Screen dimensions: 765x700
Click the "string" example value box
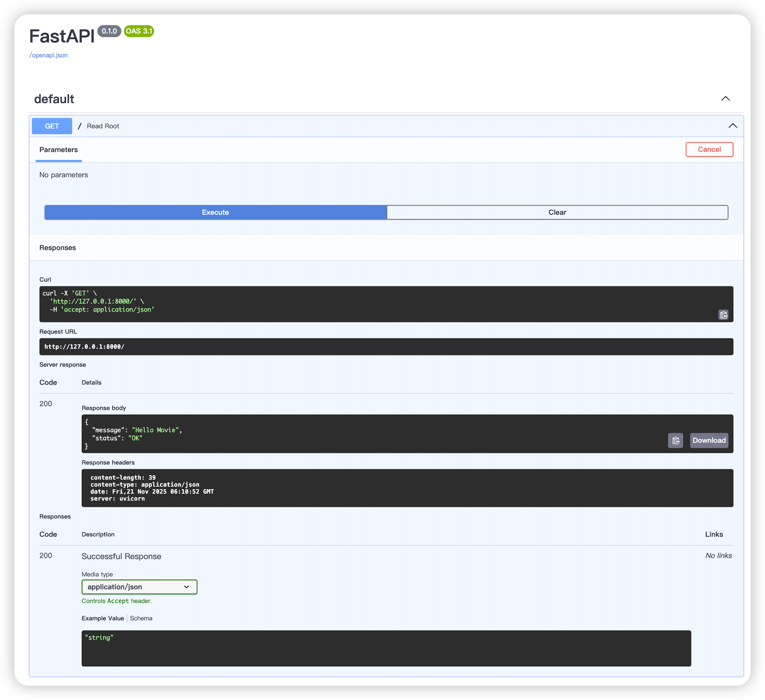click(x=386, y=648)
